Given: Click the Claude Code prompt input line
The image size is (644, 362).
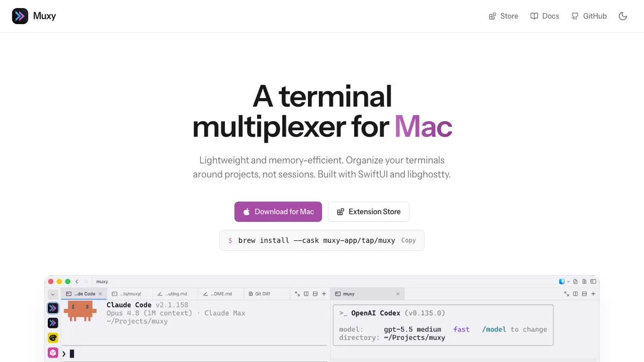Looking at the screenshot, I should tap(194, 353).
